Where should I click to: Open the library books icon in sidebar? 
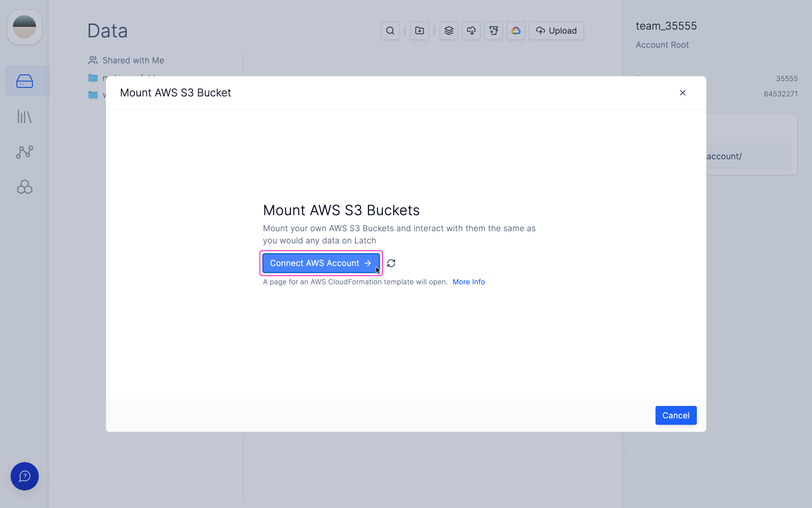pos(24,117)
